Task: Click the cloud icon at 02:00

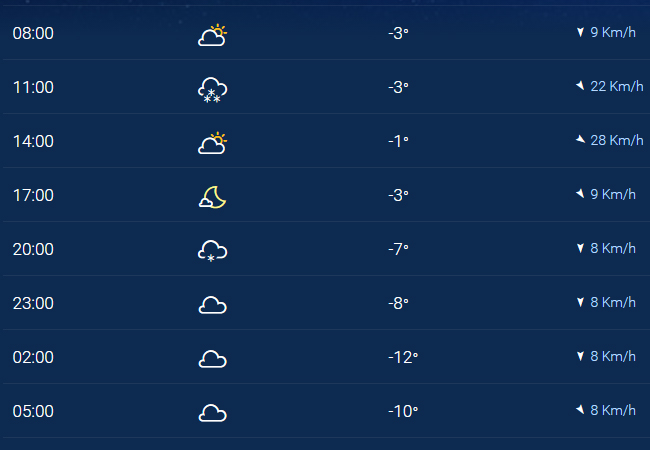Action: 213,359
